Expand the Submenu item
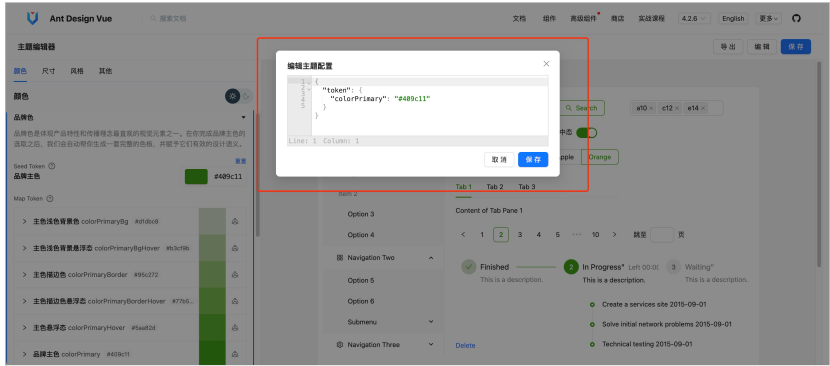 (x=431, y=322)
